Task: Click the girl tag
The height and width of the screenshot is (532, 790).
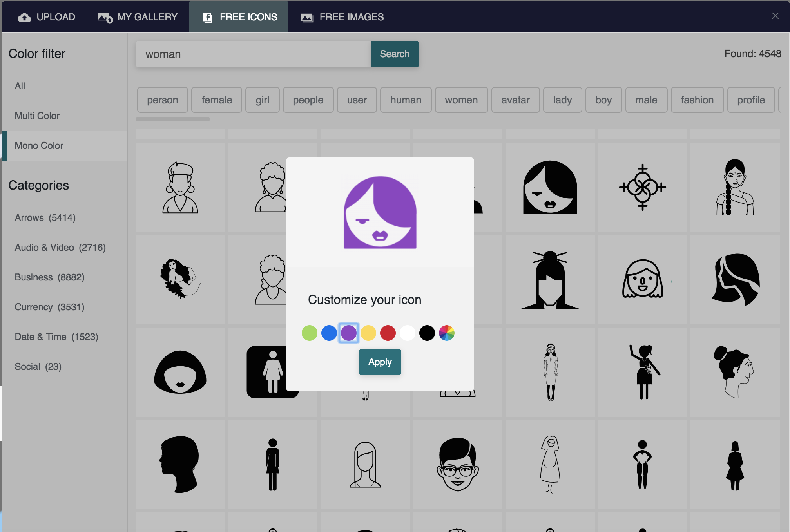Action: pyautogui.click(x=263, y=100)
